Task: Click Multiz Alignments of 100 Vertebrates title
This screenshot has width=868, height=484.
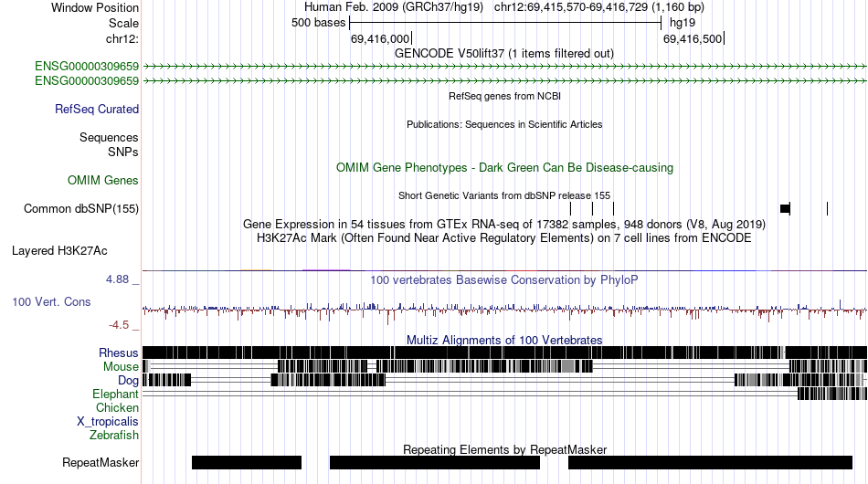Action: (x=504, y=341)
